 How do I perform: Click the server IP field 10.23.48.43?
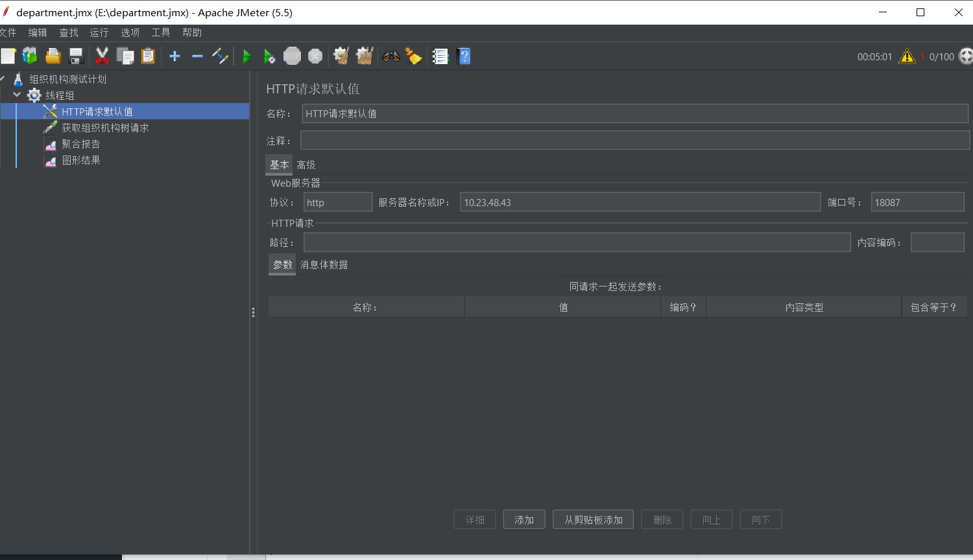click(x=640, y=202)
